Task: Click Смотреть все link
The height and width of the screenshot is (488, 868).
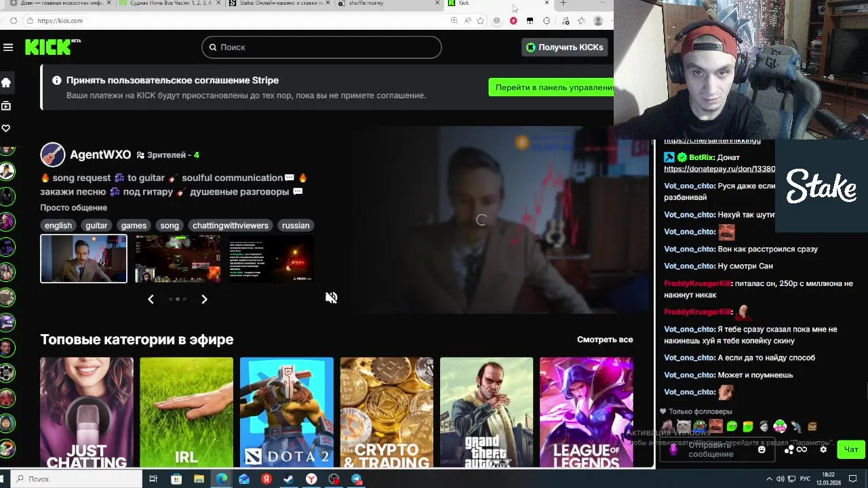Action: [x=605, y=340]
